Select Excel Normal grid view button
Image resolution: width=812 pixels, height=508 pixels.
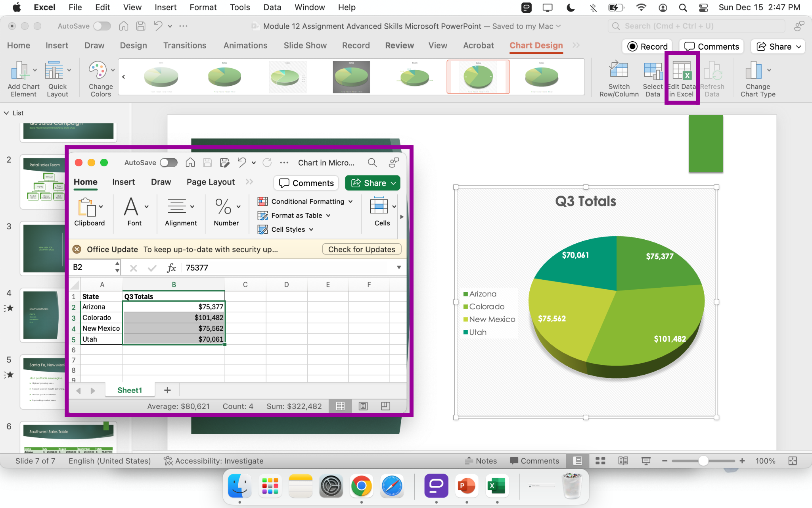point(340,406)
